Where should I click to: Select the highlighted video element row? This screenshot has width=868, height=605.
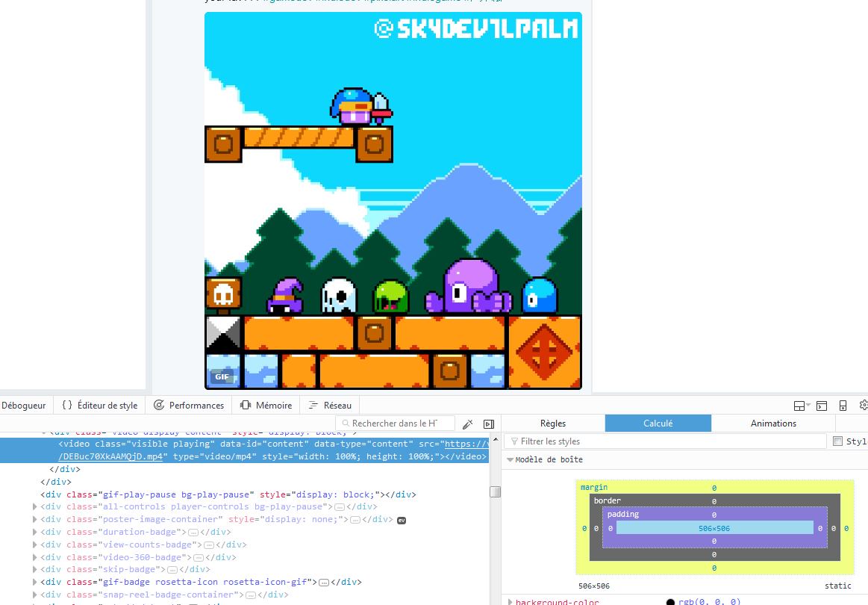tap(244, 450)
